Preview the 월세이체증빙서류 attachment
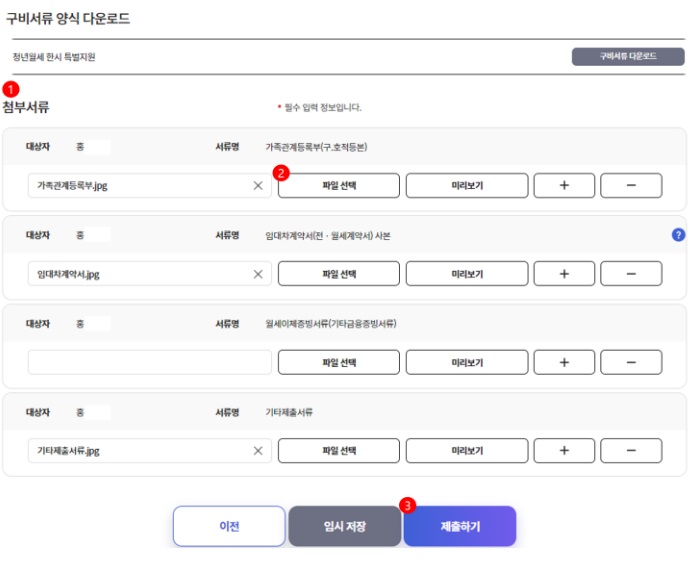This screenshot has width=699, height=561. 467,362
